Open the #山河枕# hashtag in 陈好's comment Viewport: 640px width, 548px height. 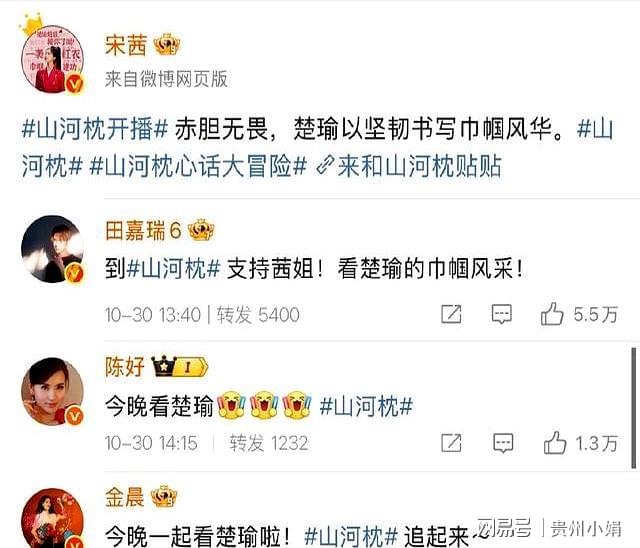(366, 406)
